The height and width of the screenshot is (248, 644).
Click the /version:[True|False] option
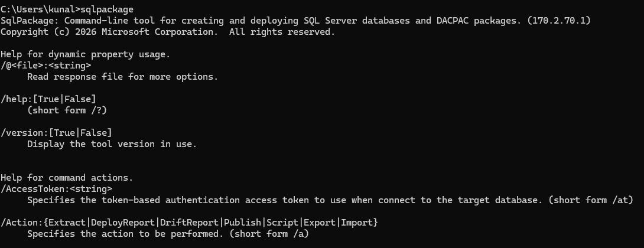[x=56, y=133]
